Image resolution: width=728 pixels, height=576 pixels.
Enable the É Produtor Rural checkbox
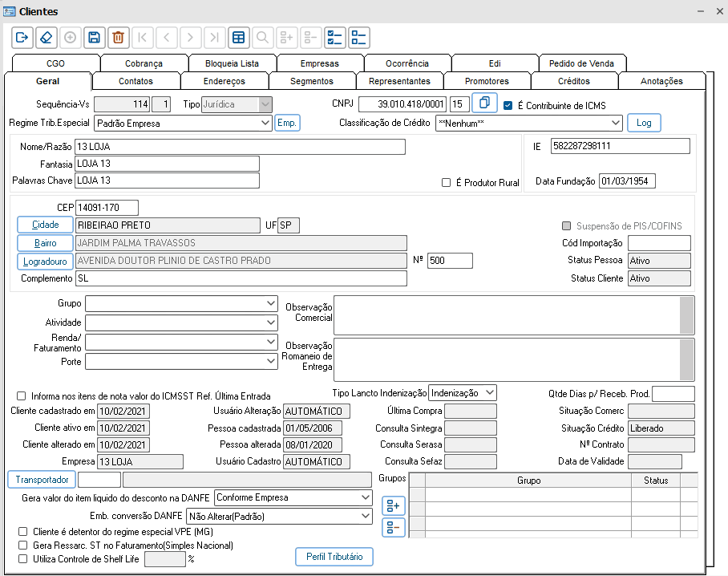447,182
